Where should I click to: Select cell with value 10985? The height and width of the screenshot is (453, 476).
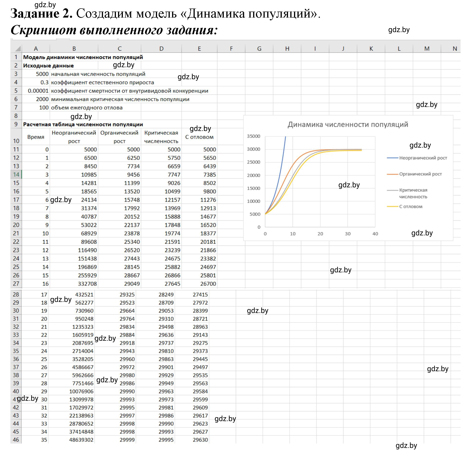tap(74, 174)
